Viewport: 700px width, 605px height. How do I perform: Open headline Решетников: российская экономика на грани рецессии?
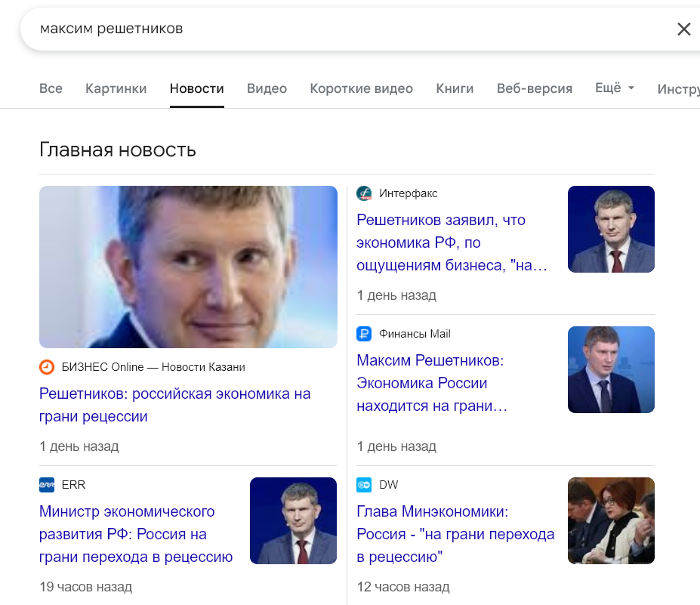[174, 405]
